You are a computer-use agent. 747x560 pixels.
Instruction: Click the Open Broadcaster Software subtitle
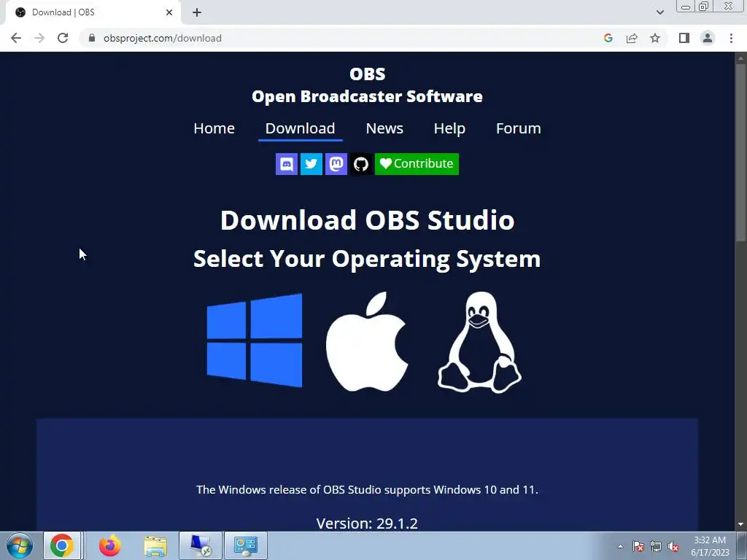[x=368, y=97]
